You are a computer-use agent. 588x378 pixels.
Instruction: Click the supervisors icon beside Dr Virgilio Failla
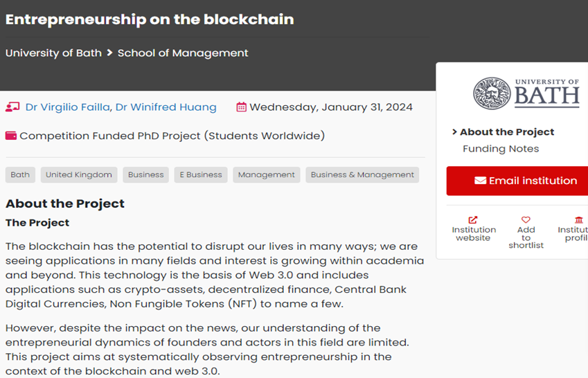[12, 107]
